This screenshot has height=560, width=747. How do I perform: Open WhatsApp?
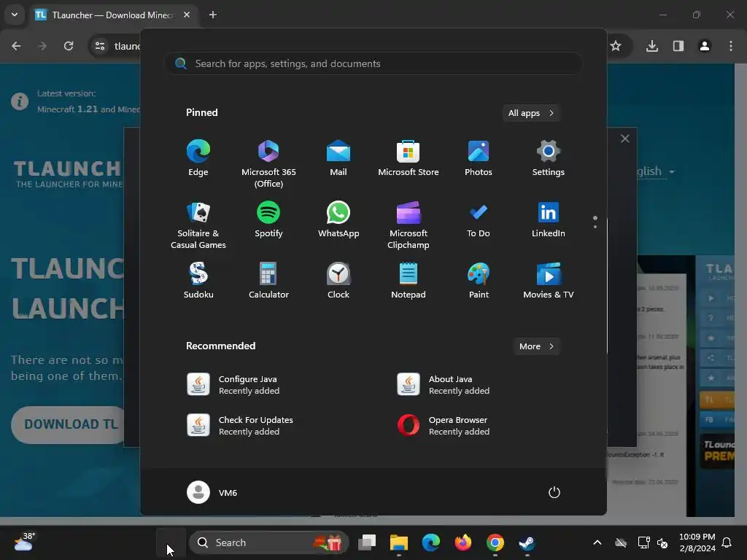coord(338,219)
